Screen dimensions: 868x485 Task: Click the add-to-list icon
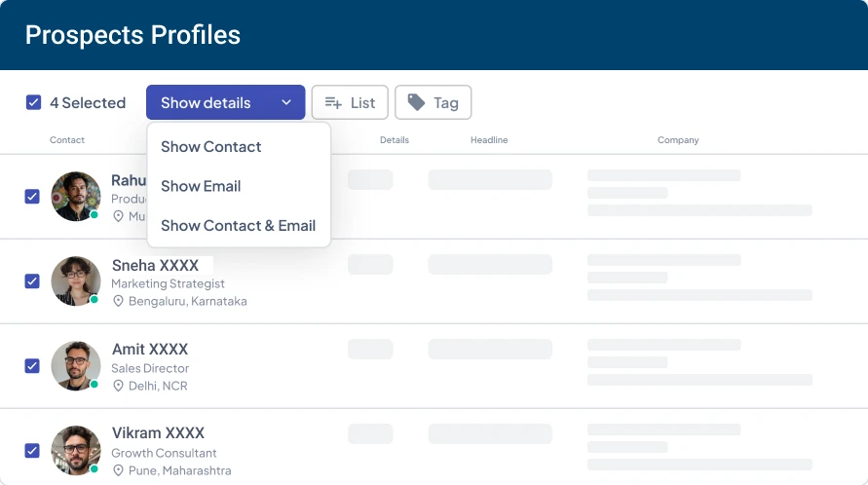[333, 103]
